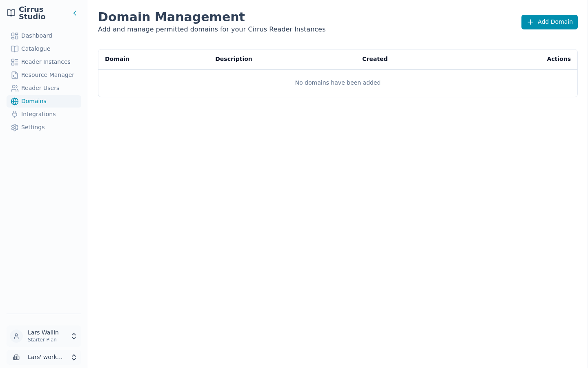
Task: Click the Integrations plug icon
Action: tap(15, 114)
